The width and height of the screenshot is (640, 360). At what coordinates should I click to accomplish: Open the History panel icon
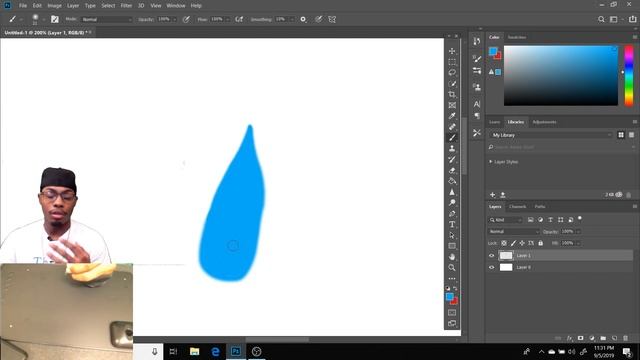click(476, 41)
